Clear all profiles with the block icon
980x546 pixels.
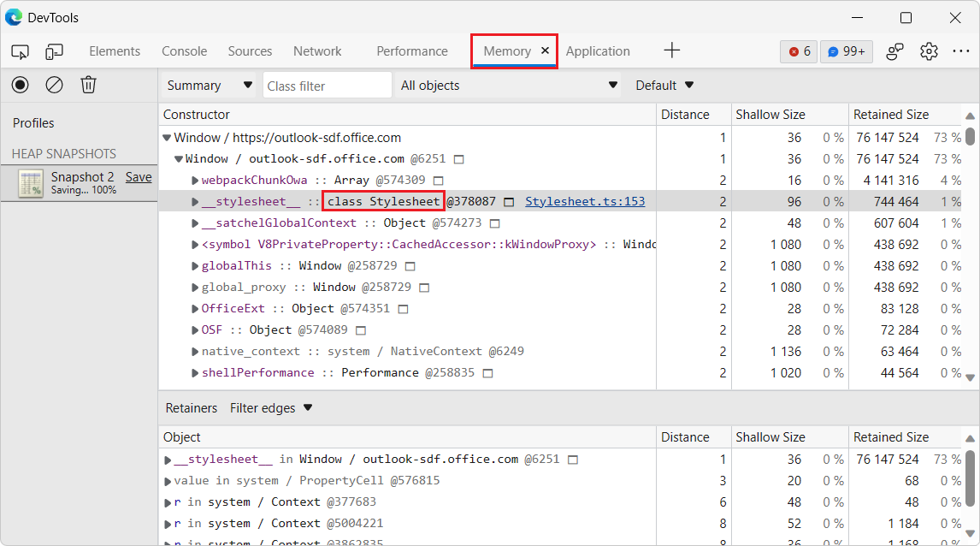(x=54, y=85)
